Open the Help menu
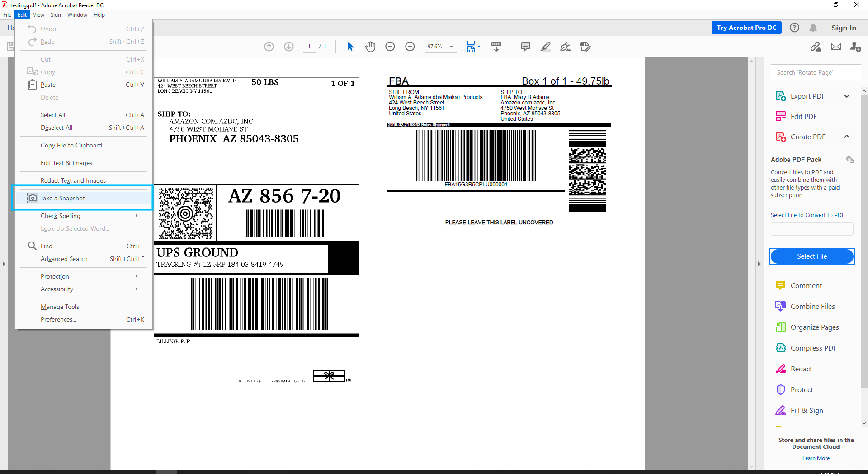 pyautogui.click(x=99, y=15)
